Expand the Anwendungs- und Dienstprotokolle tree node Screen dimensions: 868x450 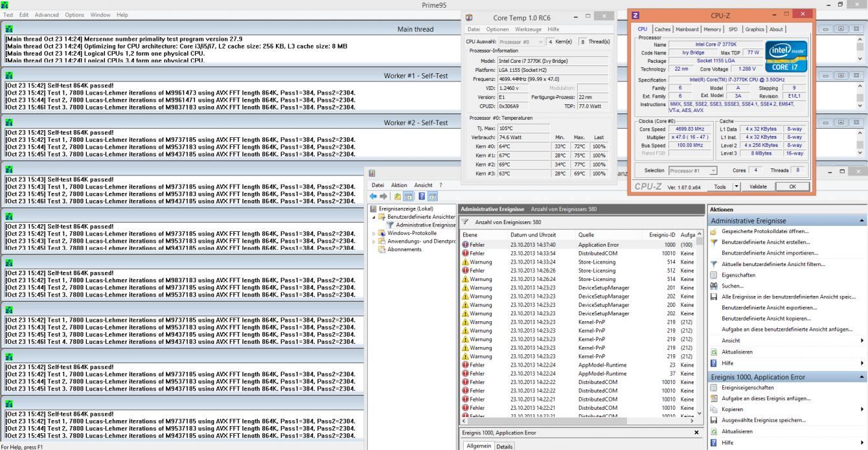click(x=374, y=241)
